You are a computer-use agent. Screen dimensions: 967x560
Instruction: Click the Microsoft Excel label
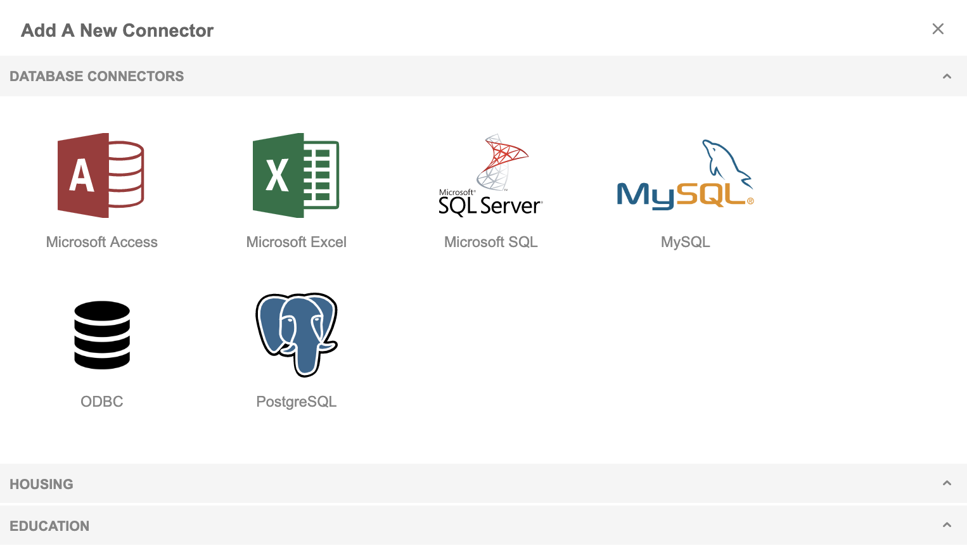297,242
